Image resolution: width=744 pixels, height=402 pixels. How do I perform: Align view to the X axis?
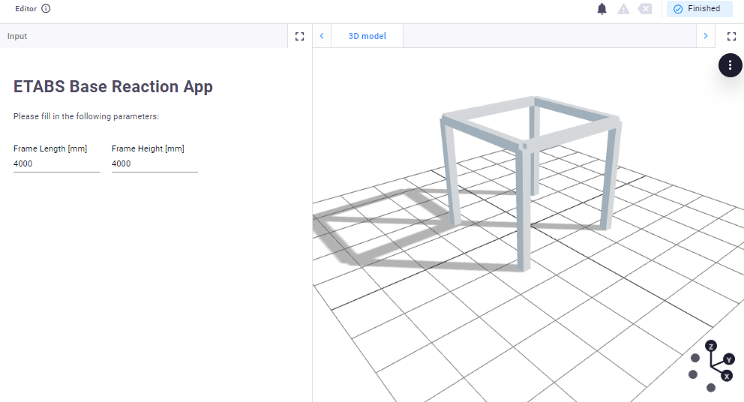[726, 375]
